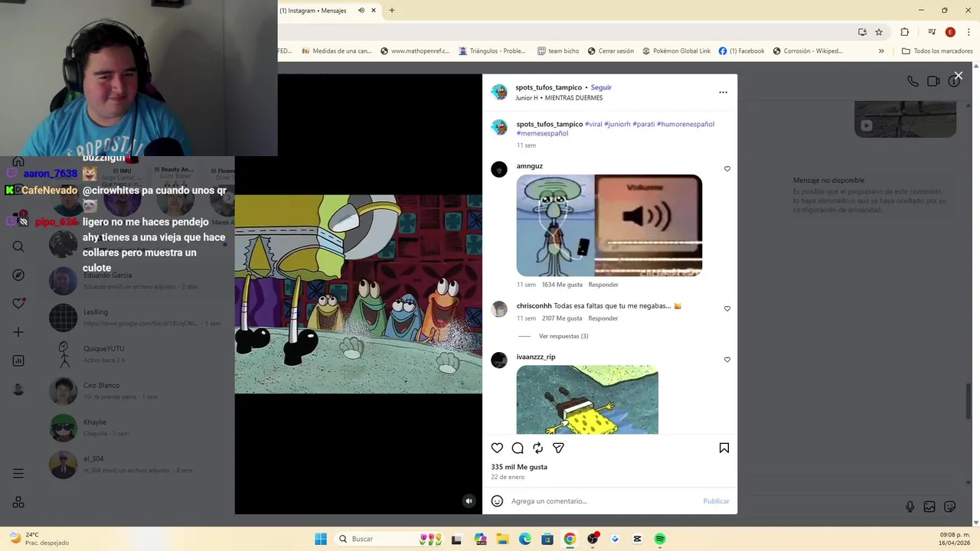The height and width of the screenshot is (551, 980).
Task: Open the SpongeBob GIF in ivaanzzz_rip's comment
Action: pyautogui.click(x=587, y=399)
